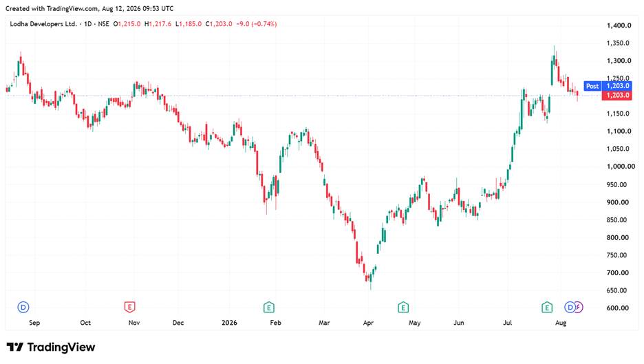Click the low value L1,185.0
Viewport: 644px width, 364px height.
[189, 24]
